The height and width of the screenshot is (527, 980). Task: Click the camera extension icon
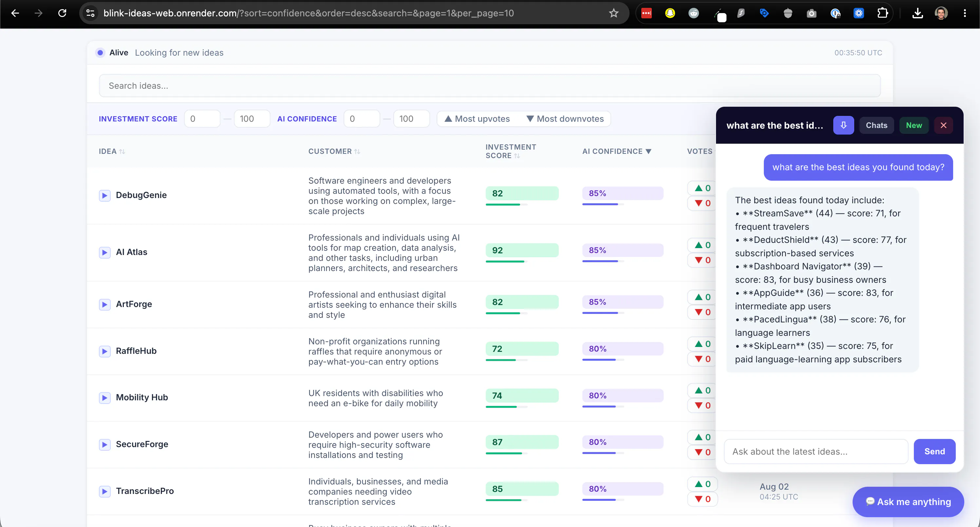coord(811,13)
